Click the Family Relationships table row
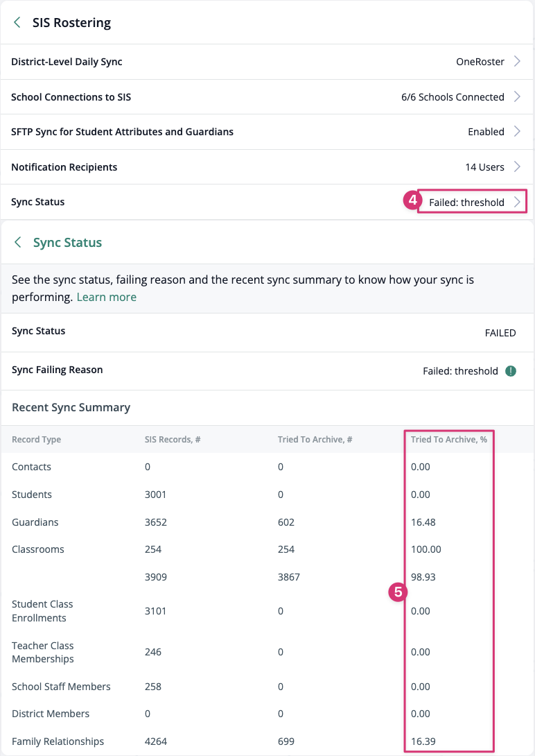This screenshot has width=535, height=756. tap(267, 741)
